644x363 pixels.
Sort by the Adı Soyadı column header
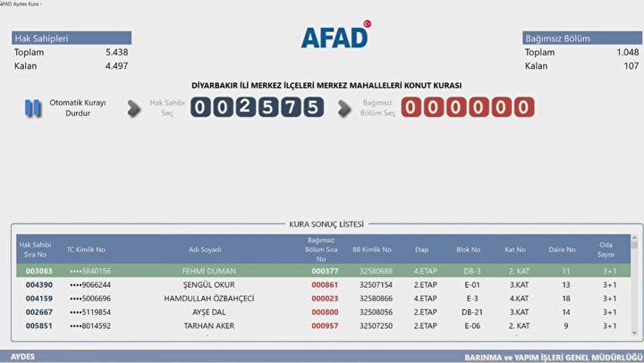pos(207,249)
